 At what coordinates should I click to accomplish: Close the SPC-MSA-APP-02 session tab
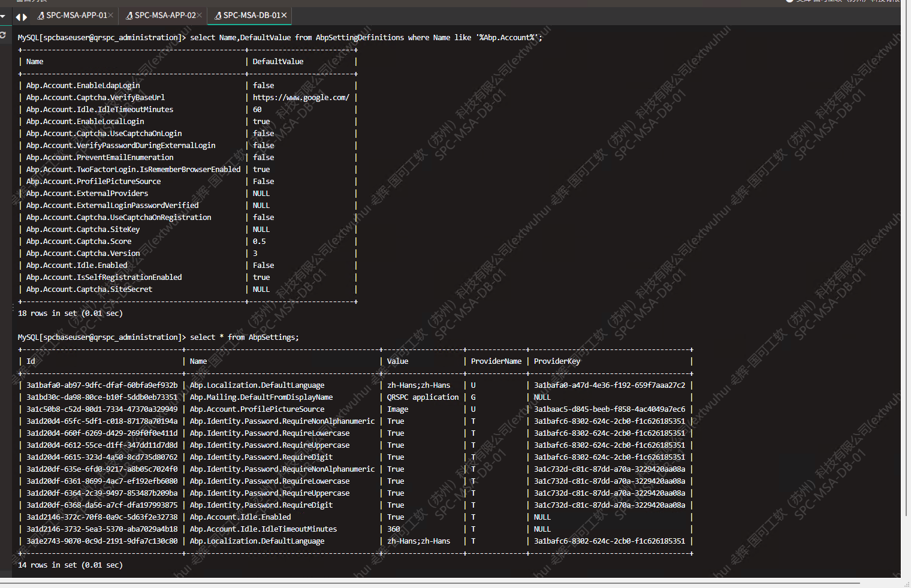pos(200,15)
